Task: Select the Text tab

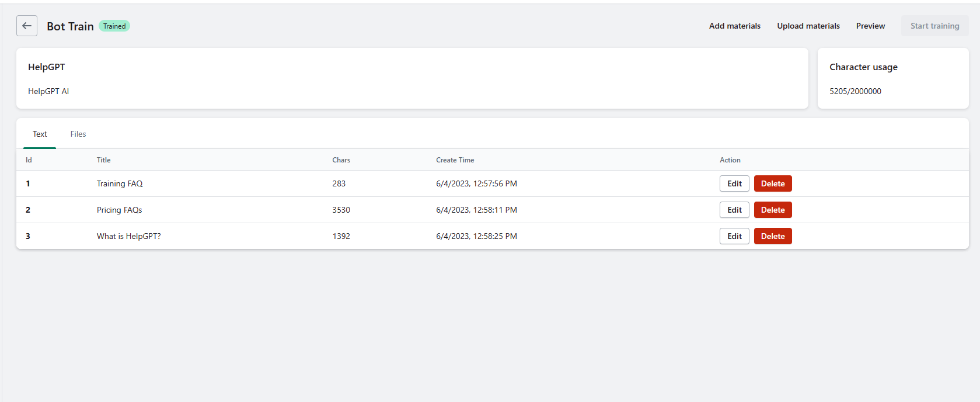Action: coord(40,134)
